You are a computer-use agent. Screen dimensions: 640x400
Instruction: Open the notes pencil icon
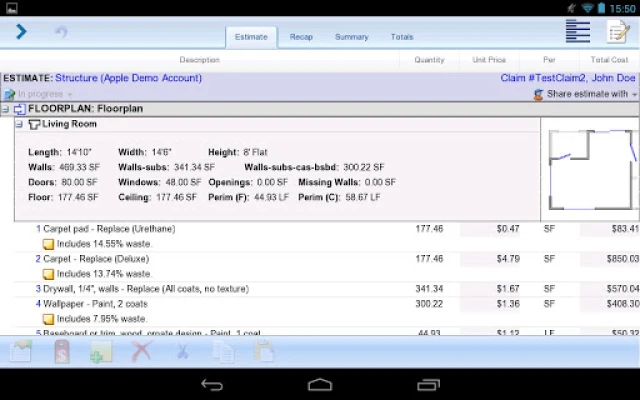[x=618, y=31]
